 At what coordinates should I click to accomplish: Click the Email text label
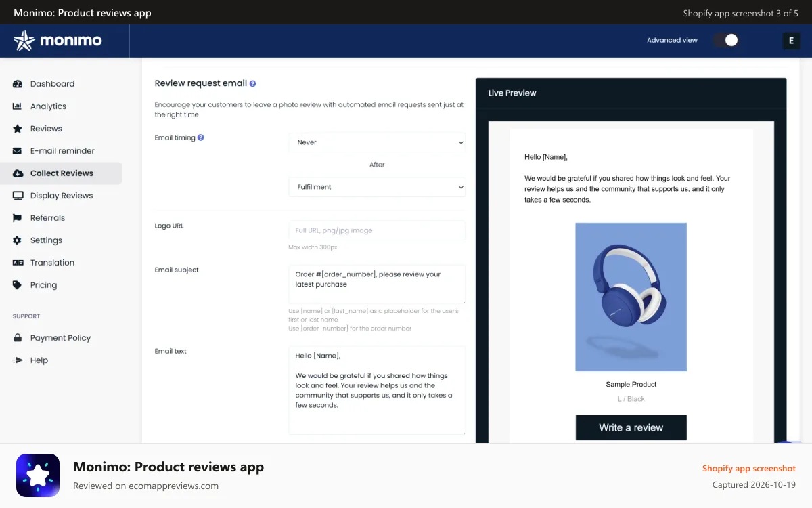(171, 351)
